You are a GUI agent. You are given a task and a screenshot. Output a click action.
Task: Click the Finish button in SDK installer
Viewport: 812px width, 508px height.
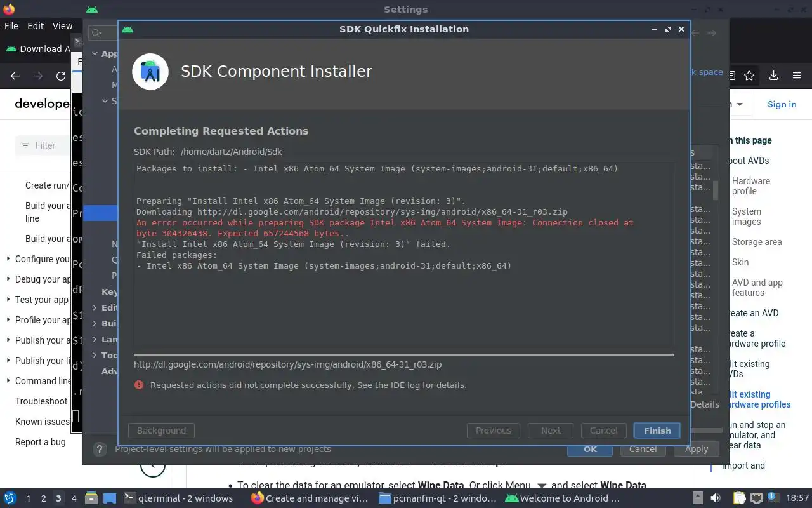657,431
